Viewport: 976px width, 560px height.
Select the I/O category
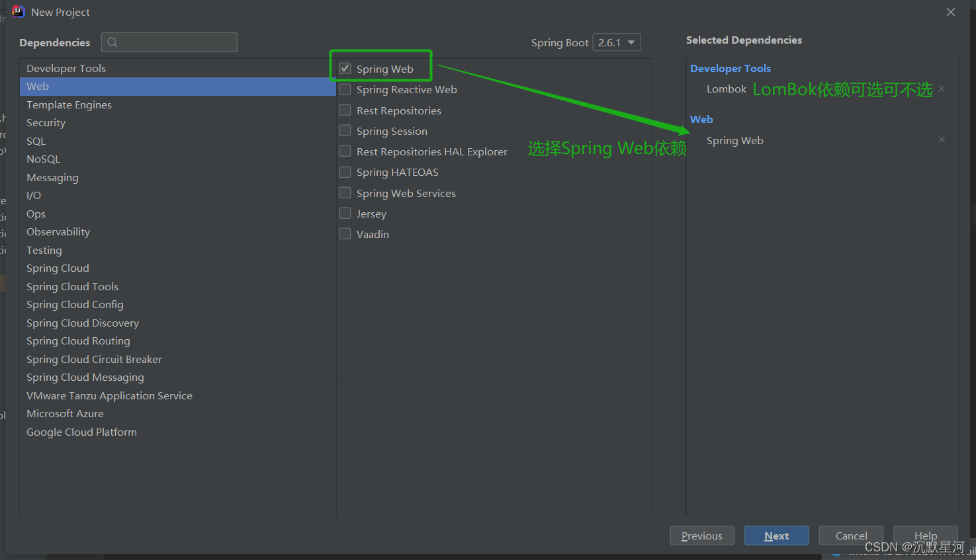click(x=178, y=196)
